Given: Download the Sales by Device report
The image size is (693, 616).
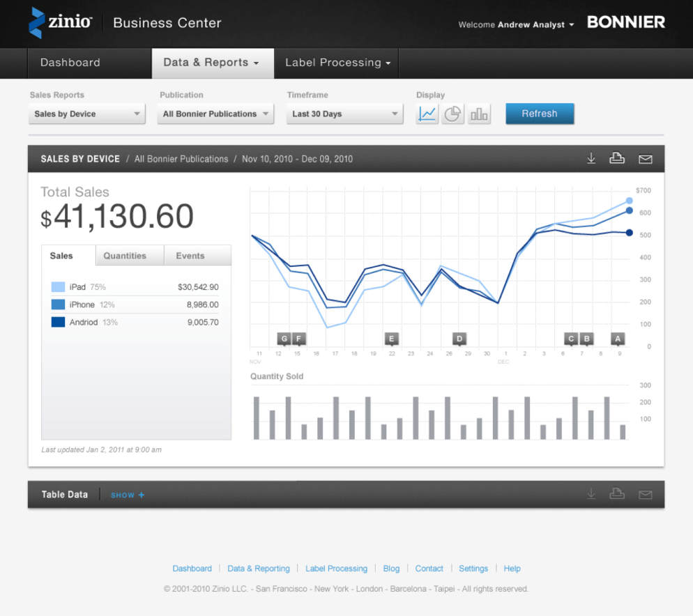Looking at the screenshot, I should [591, 159].
